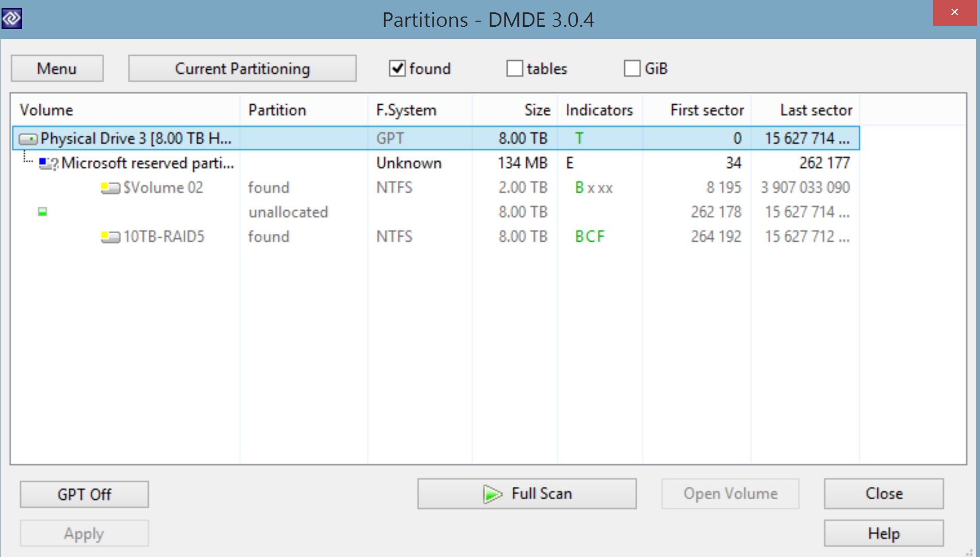The height and width of the screenshot is (557, 980).
Task: Open the Menu button
Action: pyautogui.click(x=57, y=68)
